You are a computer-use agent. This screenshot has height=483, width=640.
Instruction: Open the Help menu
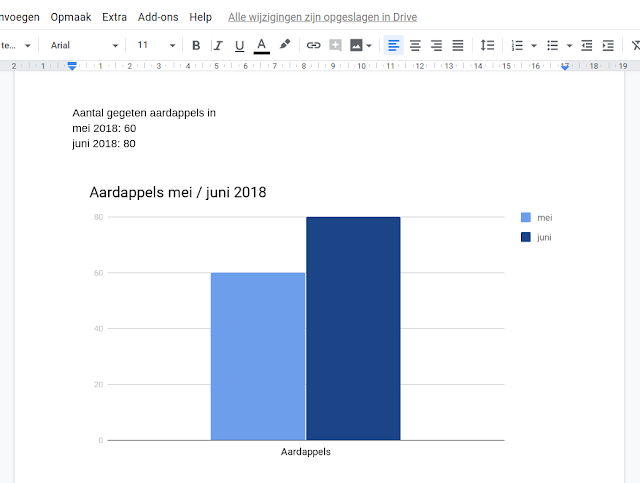pos(200,17)
